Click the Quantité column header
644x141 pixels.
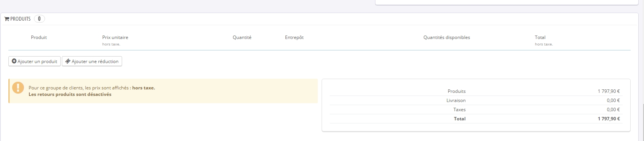point(242,37)
